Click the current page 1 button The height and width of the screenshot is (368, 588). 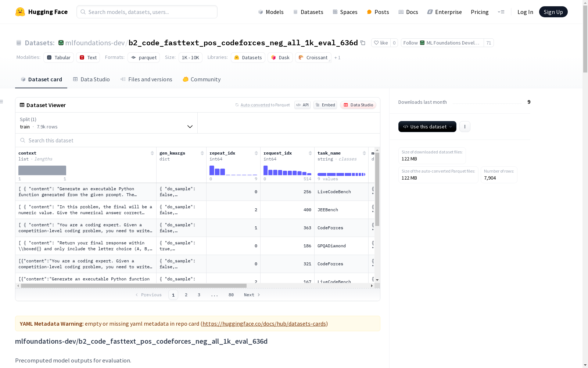tap(173, 295)
